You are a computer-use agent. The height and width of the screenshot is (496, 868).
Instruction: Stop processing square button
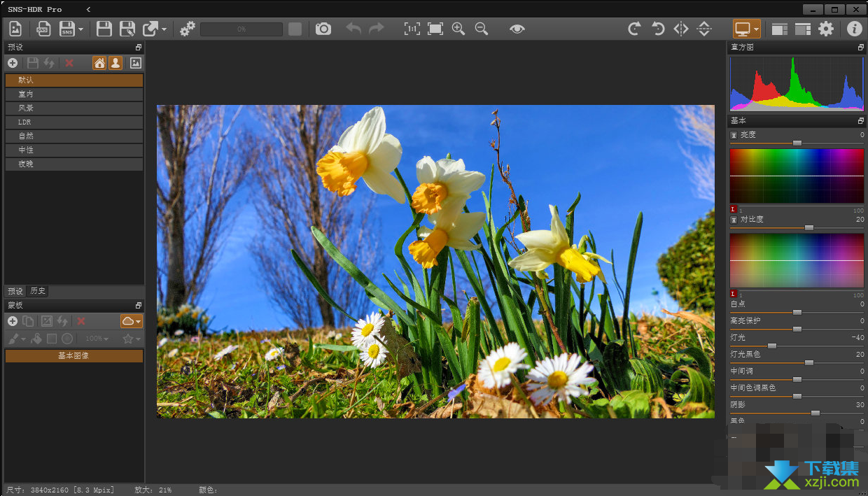(x=295, y=29)
